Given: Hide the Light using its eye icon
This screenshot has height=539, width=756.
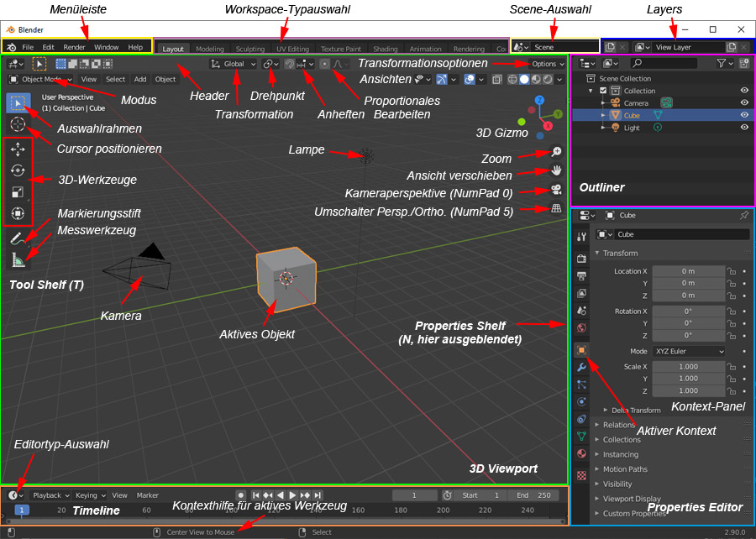Looking at the screenshot, I should (744, 128).
